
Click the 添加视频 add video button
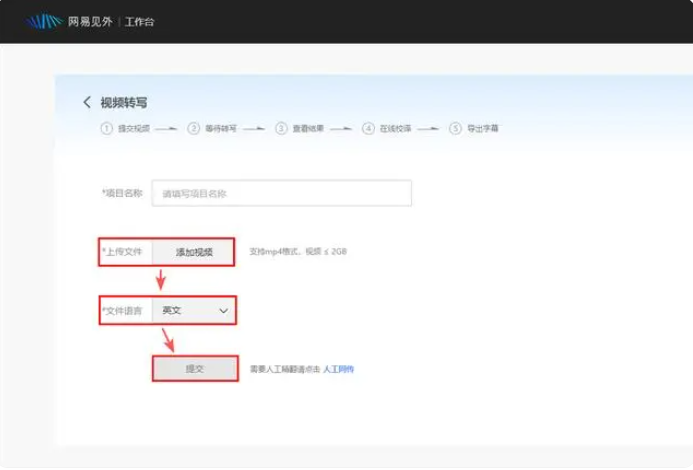(194, 252)
